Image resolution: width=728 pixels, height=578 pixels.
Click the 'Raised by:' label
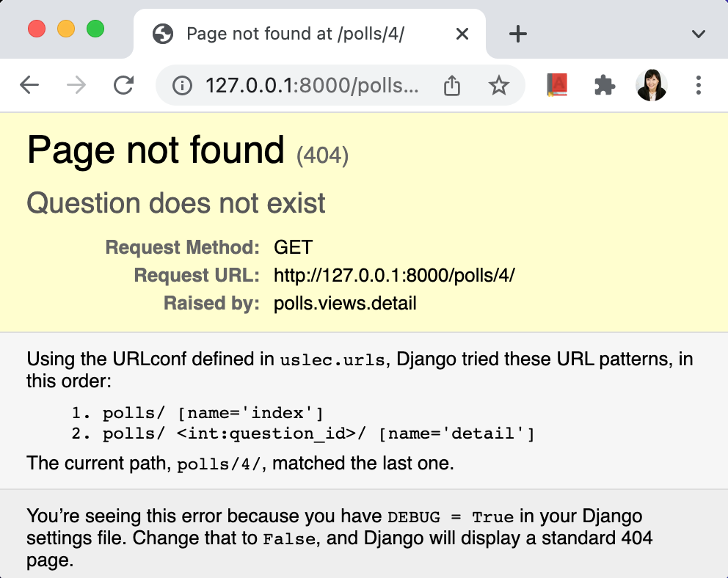(x=211, y=303)
